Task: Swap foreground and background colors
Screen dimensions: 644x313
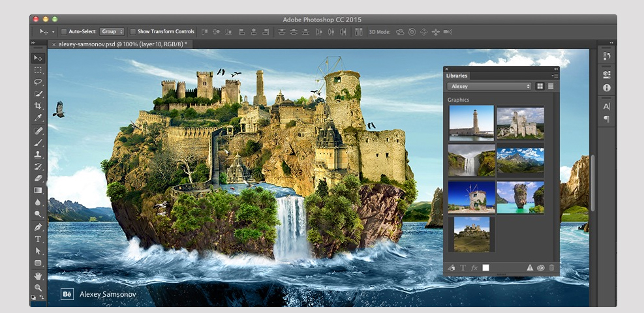Action: pyautogui.click(x=42, y=297)
